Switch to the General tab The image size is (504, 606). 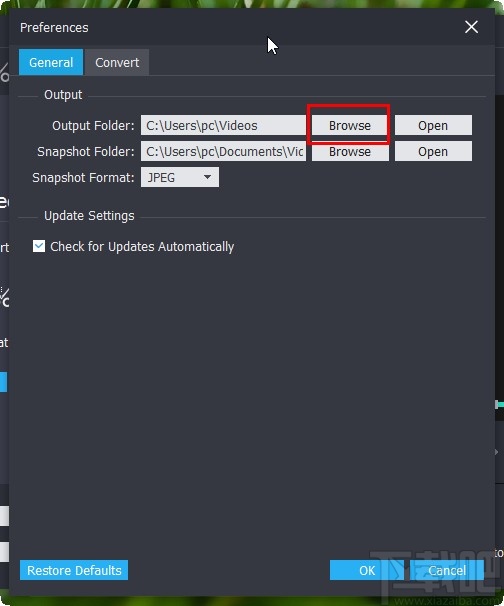(x=51, y=62)
